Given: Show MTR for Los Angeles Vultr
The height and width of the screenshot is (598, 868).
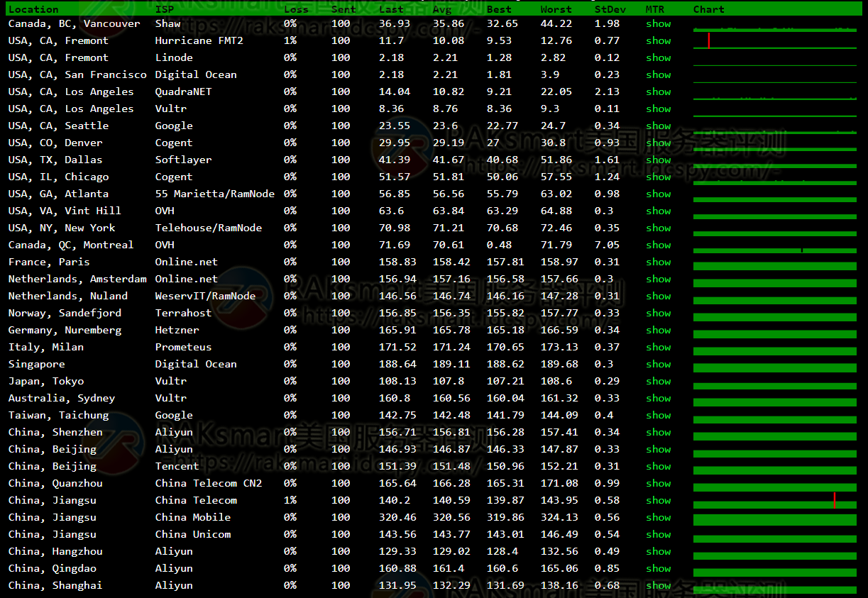Looking at the screenshot, I should (x=658, y=109).
